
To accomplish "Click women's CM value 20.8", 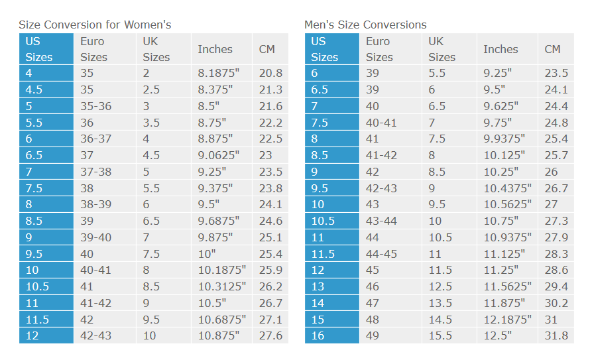I will (x=270, y=74).
